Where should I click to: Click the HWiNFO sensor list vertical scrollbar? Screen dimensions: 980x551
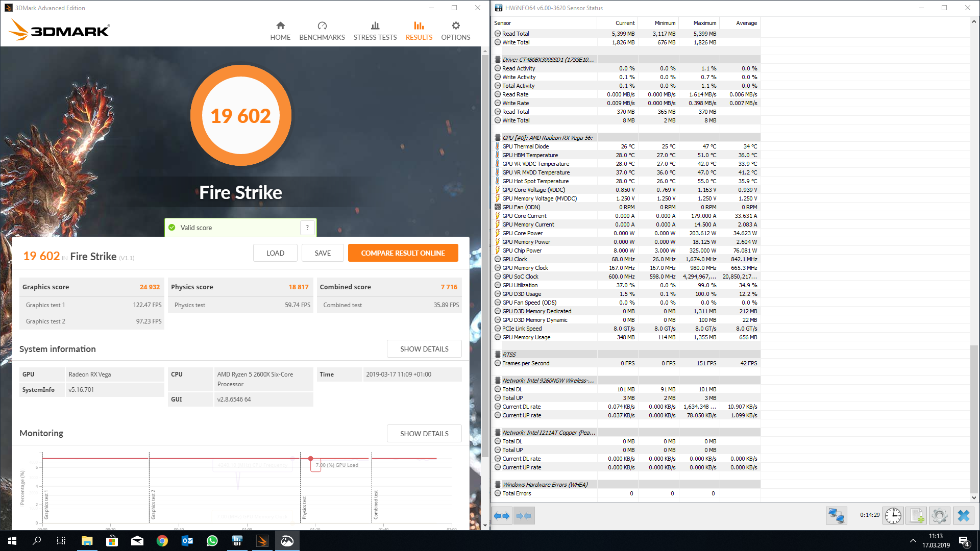(x=974, y=418)
